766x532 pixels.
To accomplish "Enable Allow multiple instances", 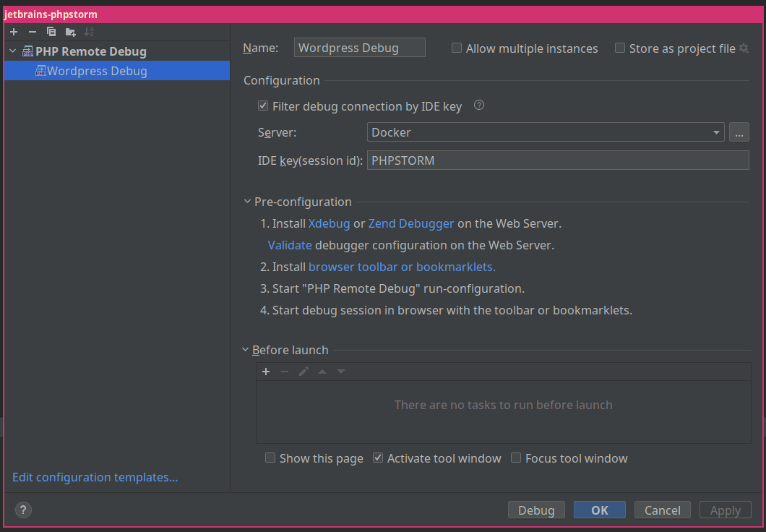I will coord(456,48).
